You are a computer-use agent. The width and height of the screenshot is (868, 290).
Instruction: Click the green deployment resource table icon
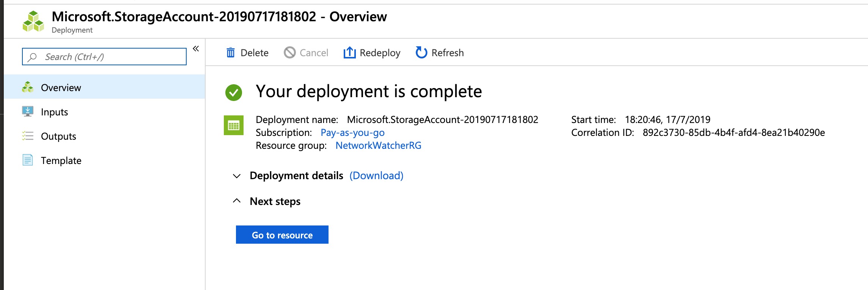(234, 125)
